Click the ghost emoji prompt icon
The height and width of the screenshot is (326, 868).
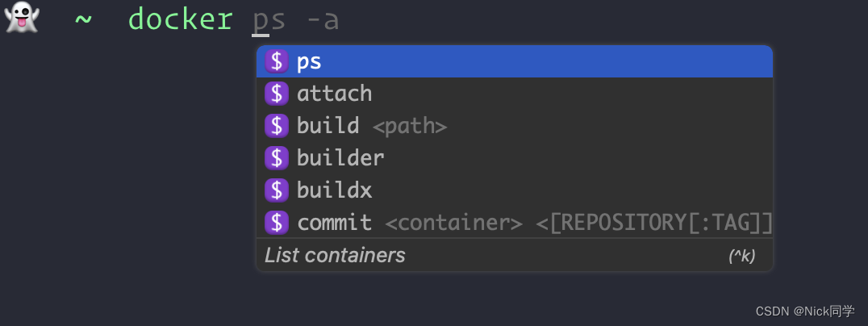pyautogui.click(x=22, y=18)
